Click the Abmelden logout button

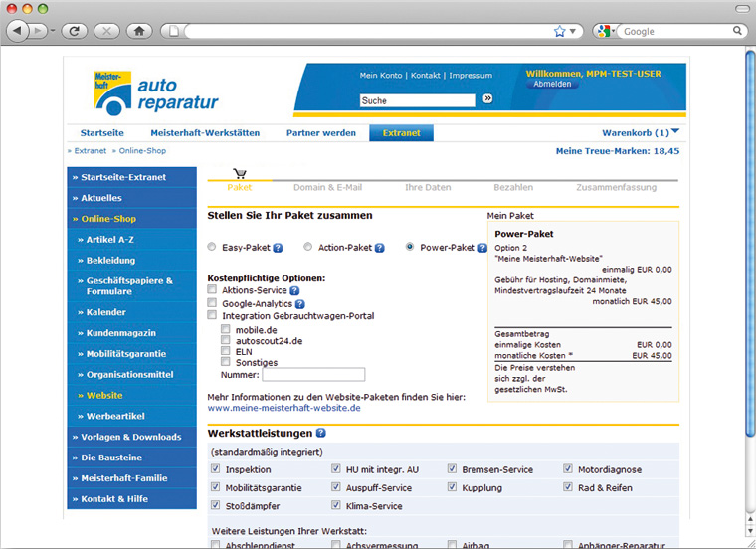[x=553, y=84]
